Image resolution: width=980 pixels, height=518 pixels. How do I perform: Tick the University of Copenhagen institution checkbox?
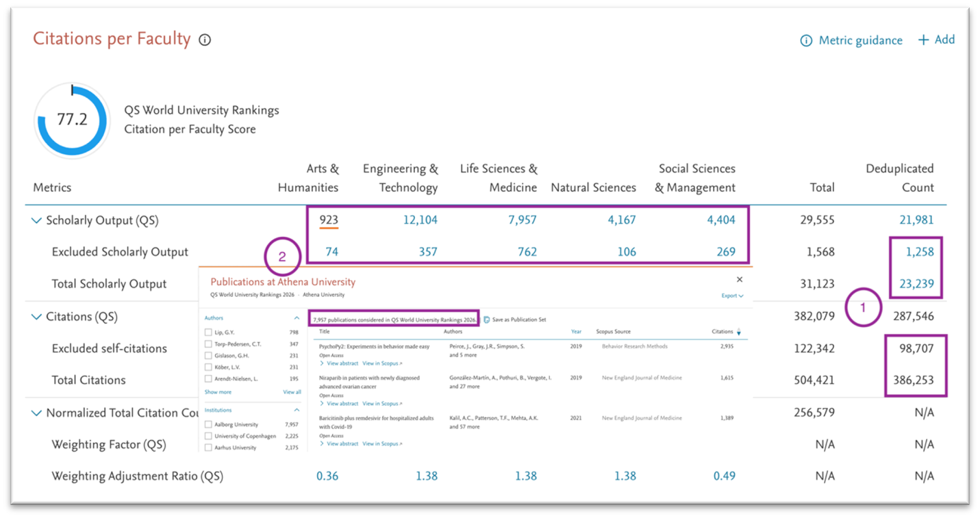point(208,437)
